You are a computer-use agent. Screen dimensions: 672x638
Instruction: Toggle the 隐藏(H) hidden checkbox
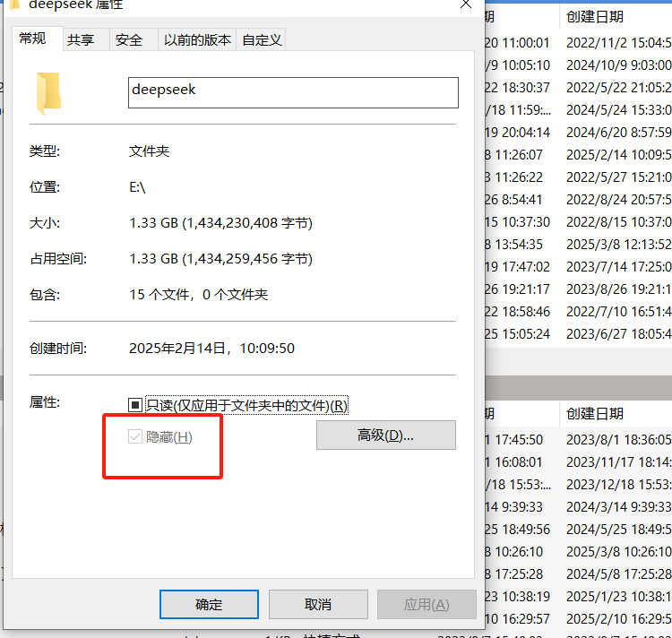click(135, 437)
